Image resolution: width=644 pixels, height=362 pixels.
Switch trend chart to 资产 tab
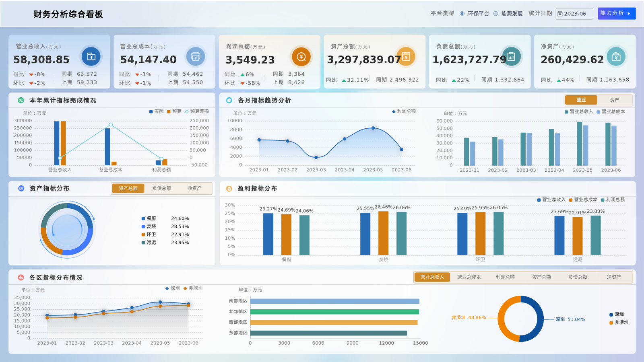coord(615,100)
